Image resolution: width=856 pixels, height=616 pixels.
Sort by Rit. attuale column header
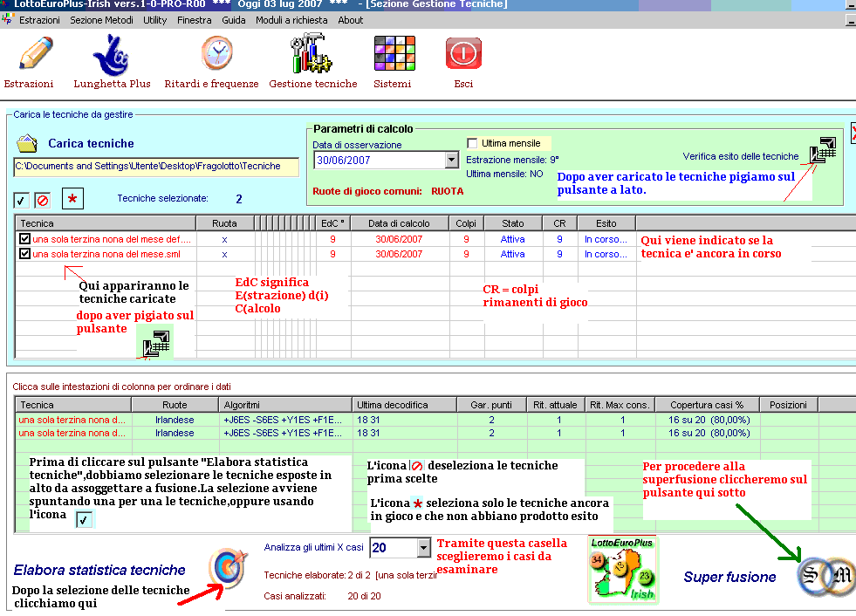pos(556,405)
